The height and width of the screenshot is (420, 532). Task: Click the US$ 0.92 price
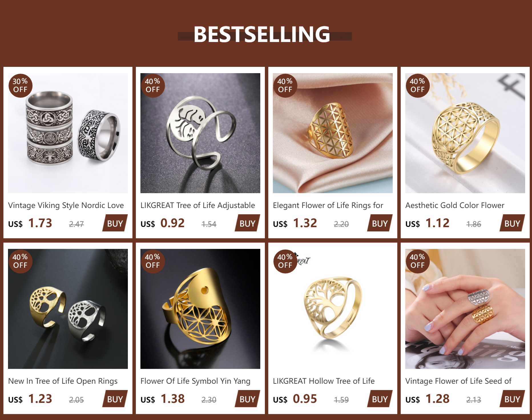pos(162,223)
